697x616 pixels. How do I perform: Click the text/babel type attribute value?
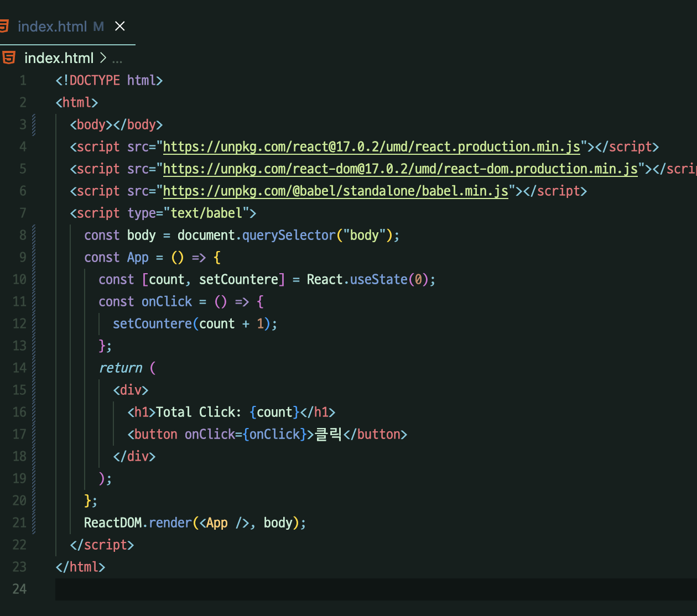coord(206,213)
